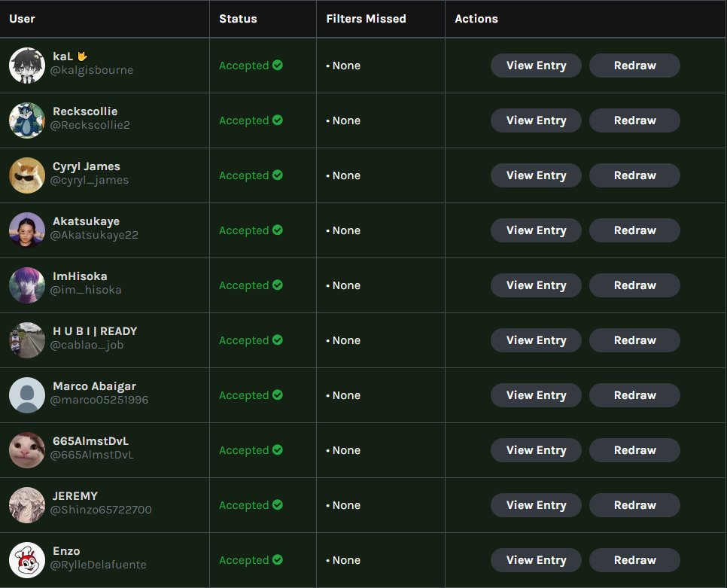Select the @marco05251996 handle
This screenshot has height=588, width=727.
(x=99, y=400)
